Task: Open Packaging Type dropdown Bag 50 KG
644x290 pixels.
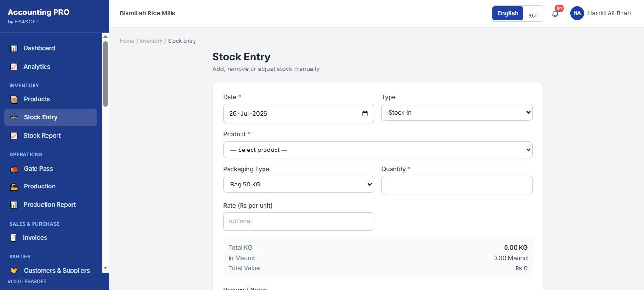Action: tap(299, 185)
